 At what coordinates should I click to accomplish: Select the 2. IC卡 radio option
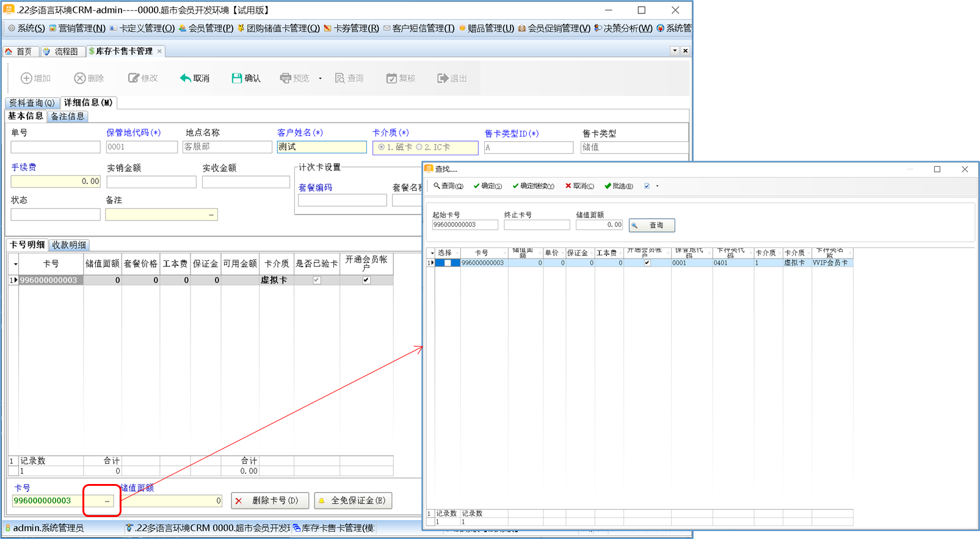pyautogui.click(x=419, y=147)
